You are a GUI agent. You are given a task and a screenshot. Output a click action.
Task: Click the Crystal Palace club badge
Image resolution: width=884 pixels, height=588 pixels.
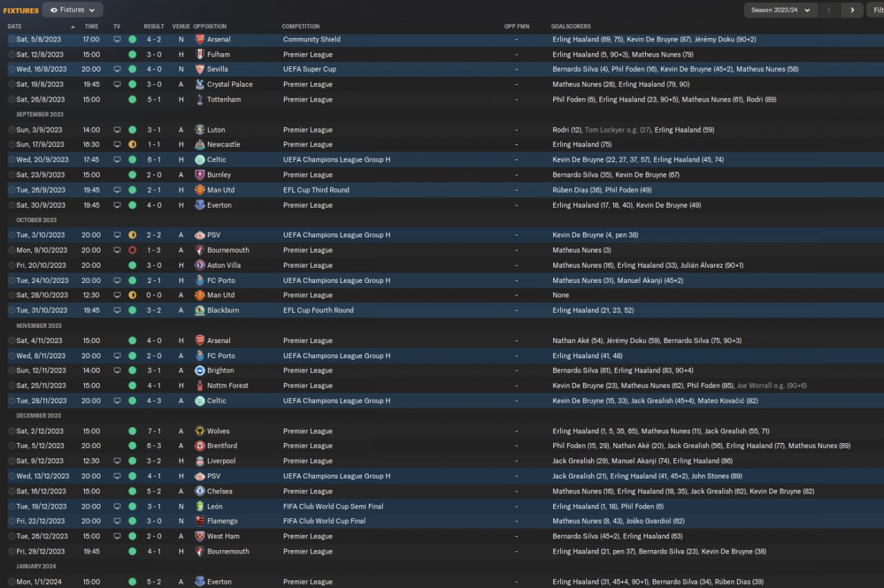click(x=200, y=84)
